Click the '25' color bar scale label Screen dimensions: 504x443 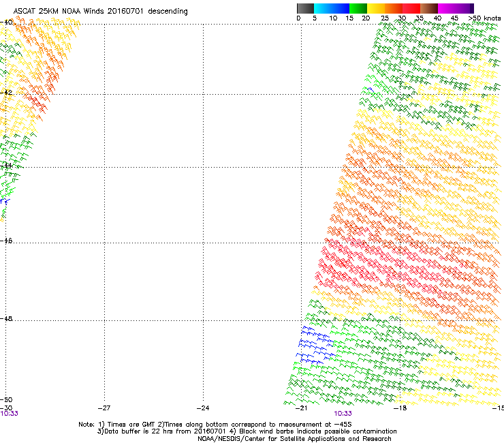tap(385, 18)
